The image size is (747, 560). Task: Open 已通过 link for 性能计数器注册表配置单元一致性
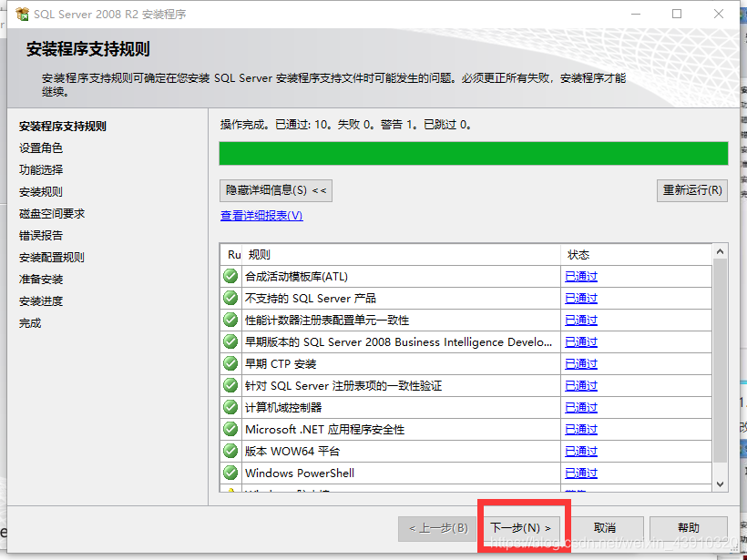pos(580,321)
